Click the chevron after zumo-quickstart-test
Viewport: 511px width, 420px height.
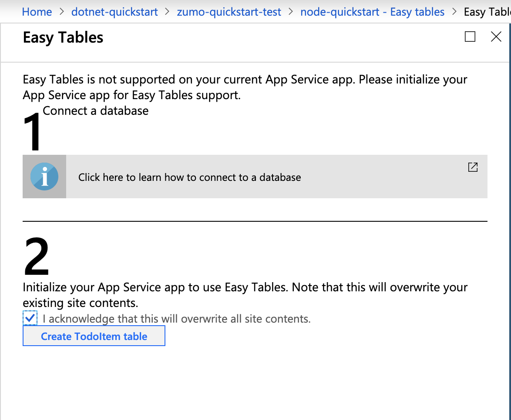click(291, 12)
